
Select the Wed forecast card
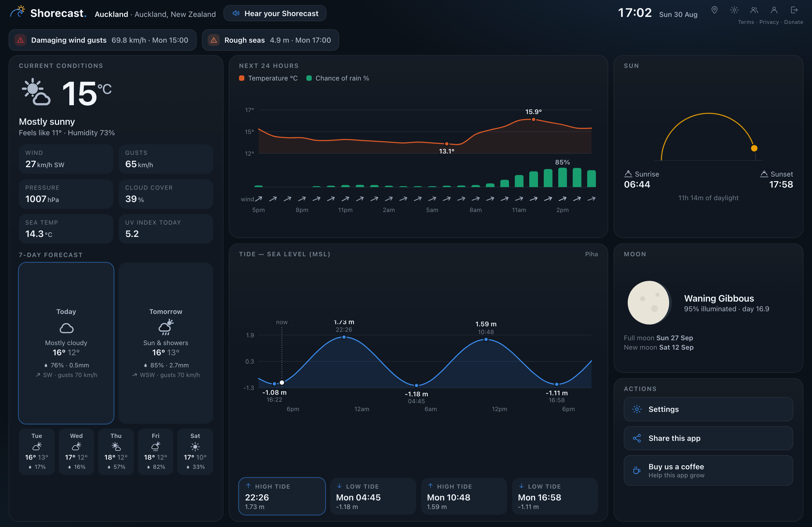[x=77, y=452]
